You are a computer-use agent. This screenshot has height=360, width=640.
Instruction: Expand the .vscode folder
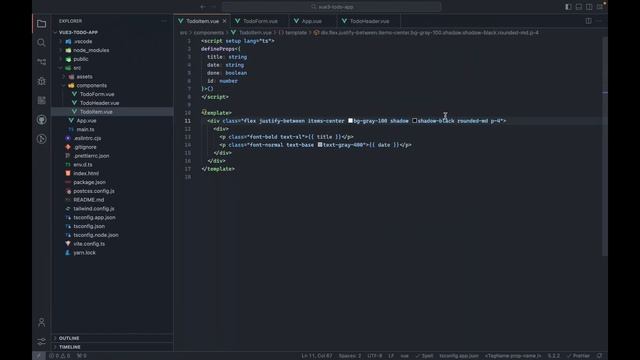point(112,41)
